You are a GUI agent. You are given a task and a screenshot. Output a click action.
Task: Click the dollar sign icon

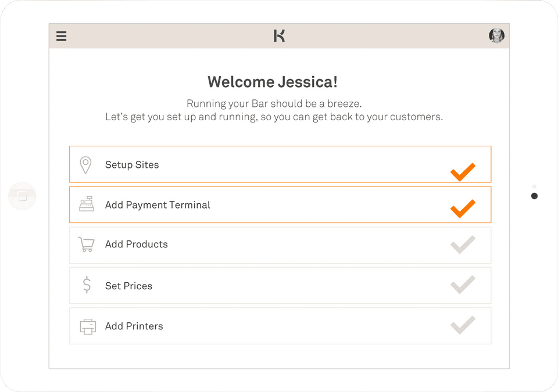click(x=87, y=286)
